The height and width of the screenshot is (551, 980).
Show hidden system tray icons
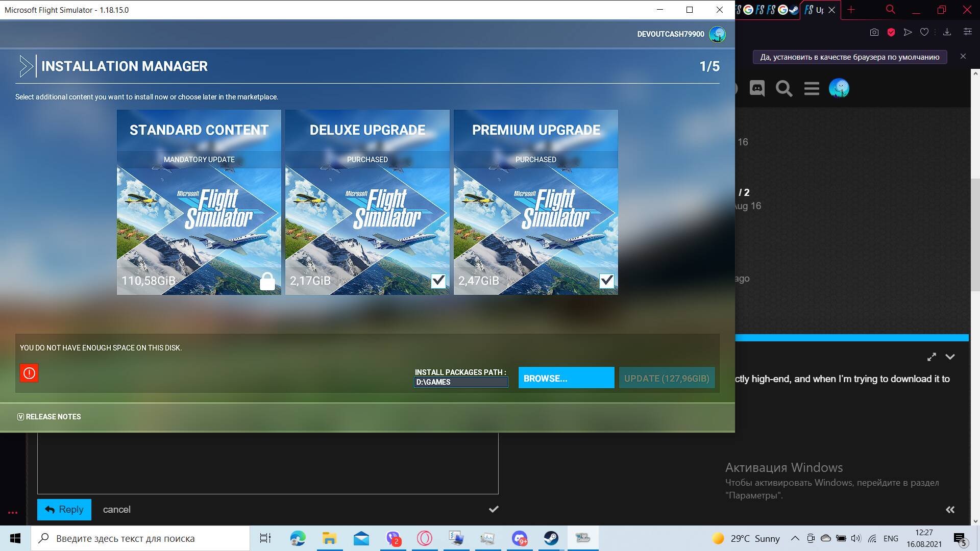click(795, 538)
